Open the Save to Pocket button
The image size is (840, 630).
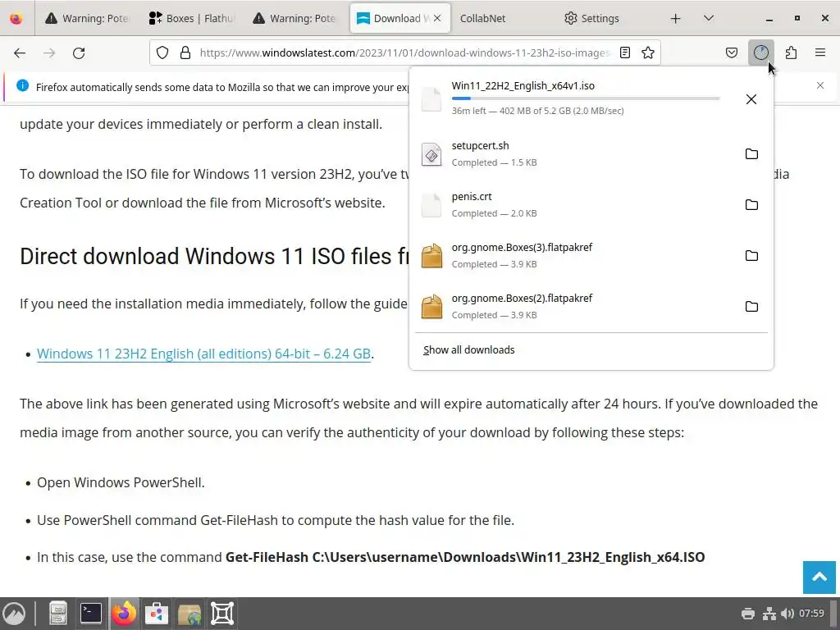click(731, 52)
